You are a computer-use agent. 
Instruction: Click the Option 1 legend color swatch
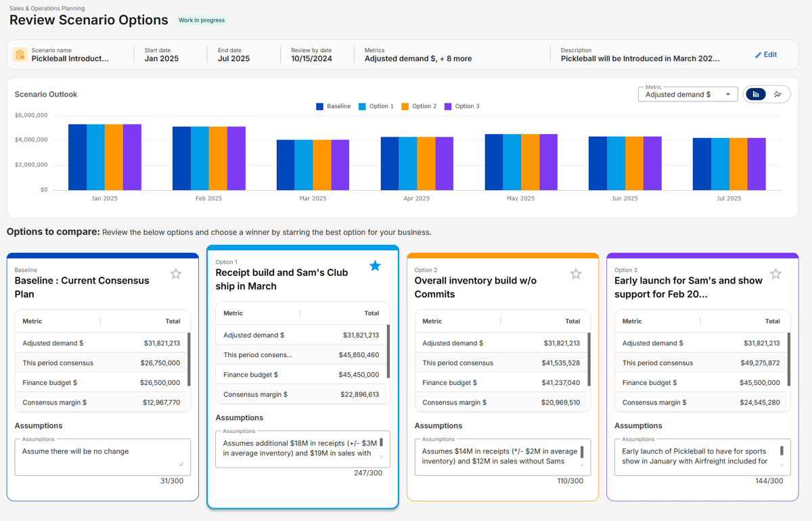[362, 106]
